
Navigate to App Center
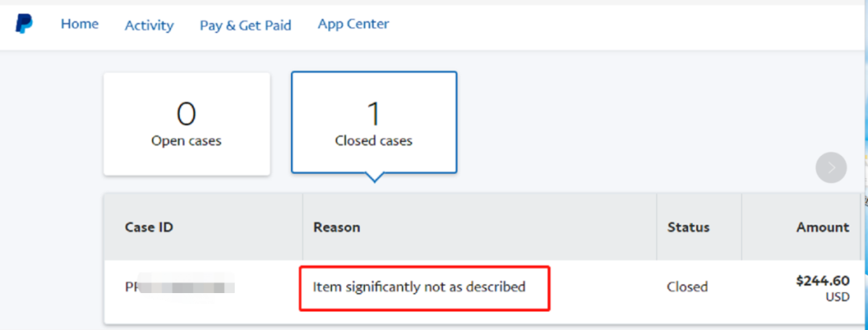[x=353, y=24]
